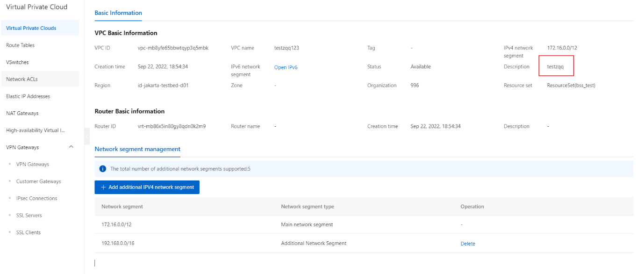
Task: Select the High-availability Virtual sidebar item
Action: pos(40,130)
